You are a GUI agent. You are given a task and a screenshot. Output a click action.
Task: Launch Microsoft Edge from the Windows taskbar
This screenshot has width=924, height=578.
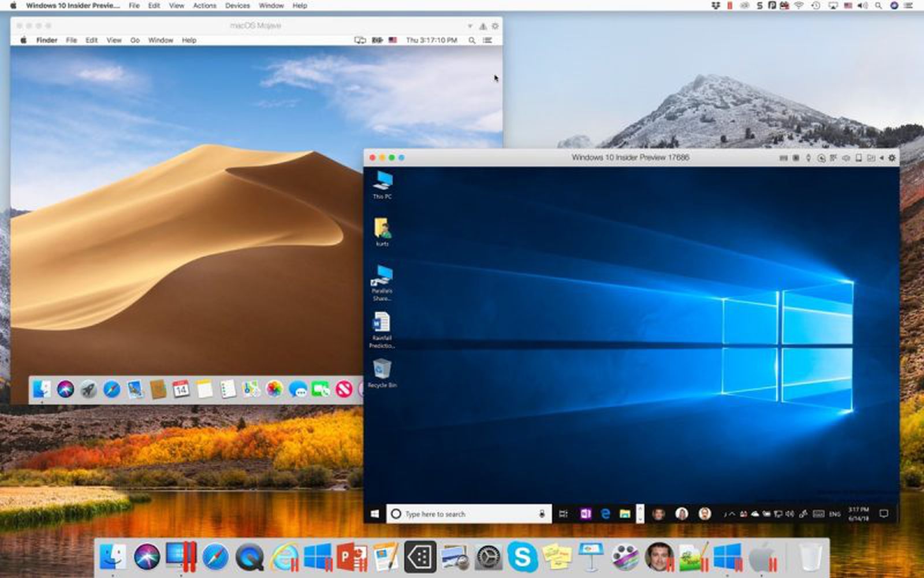pyautogui.click(x=605, y=513)
